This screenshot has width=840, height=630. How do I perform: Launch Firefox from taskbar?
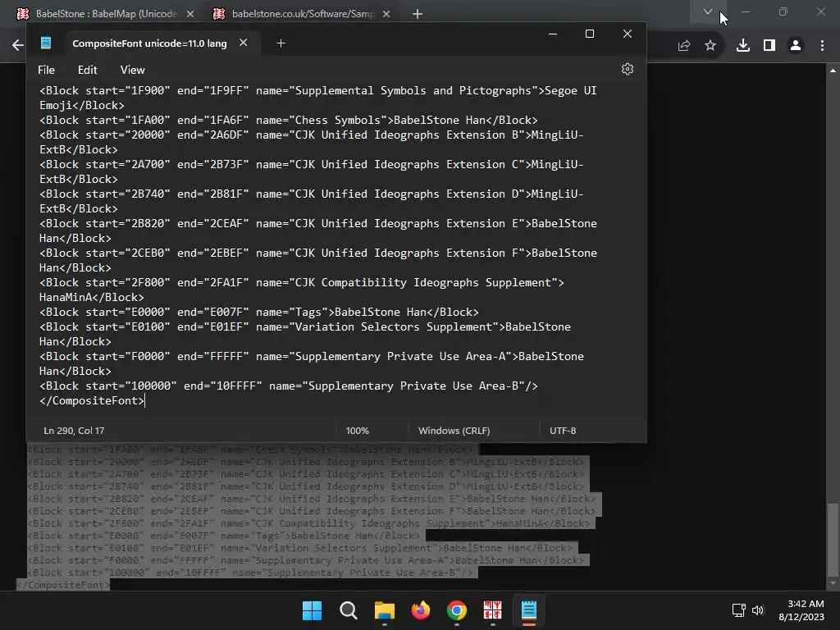(x=421, y=610)
